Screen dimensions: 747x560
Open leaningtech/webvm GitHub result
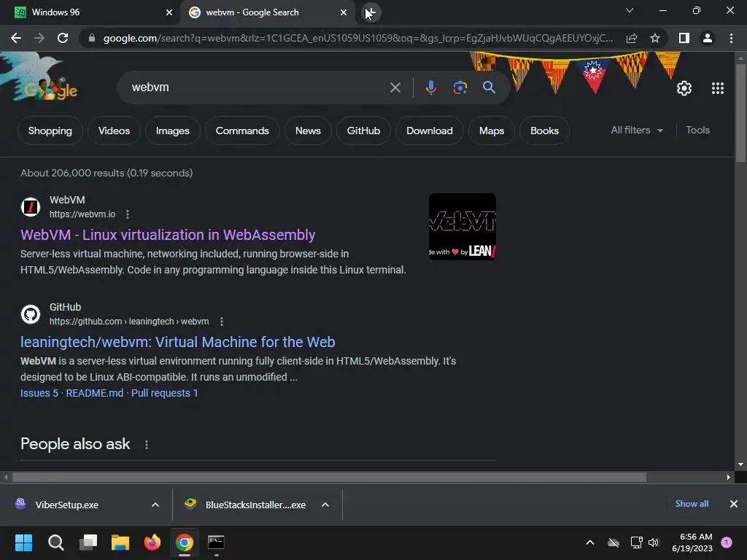(178, 342)
